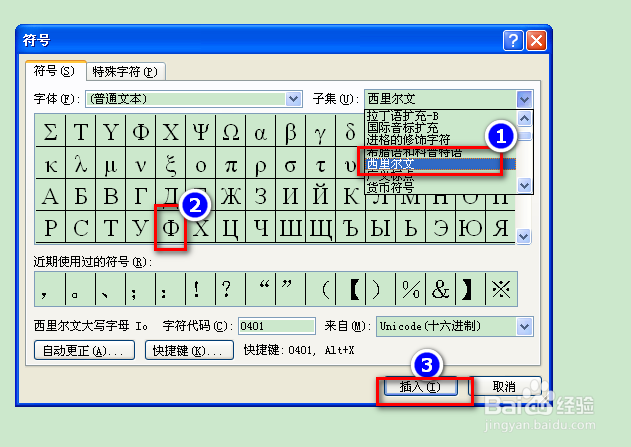Select the lowercase alpha α symbol

coord(260,131)
